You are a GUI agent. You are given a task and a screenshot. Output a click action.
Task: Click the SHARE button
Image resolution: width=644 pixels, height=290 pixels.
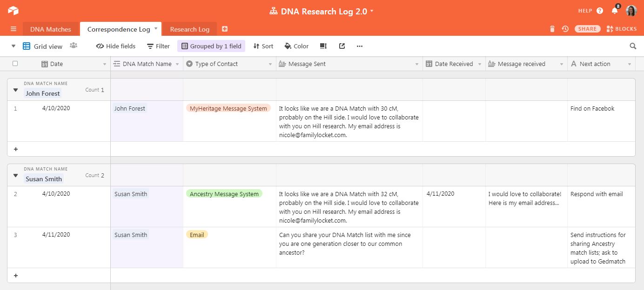tap(587, 29)
